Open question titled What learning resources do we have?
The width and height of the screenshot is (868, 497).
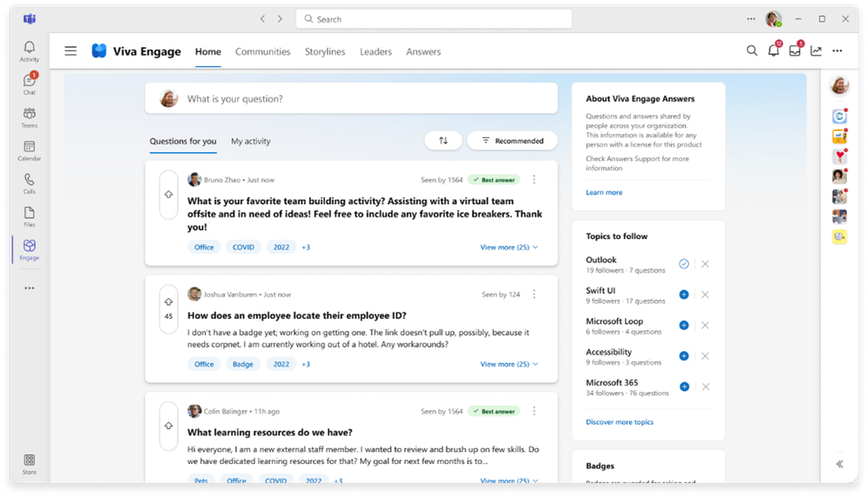click(269, 432)
